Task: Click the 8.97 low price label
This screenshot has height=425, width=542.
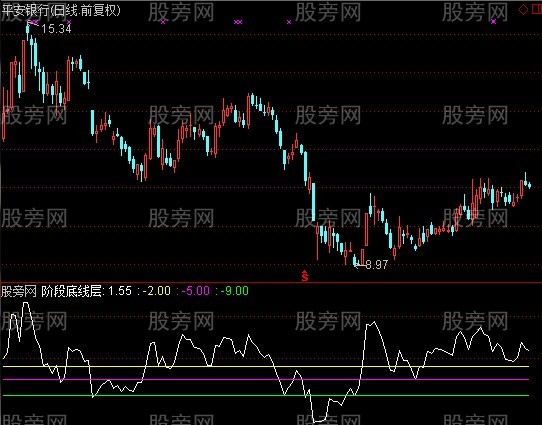Action: (377, 265)
